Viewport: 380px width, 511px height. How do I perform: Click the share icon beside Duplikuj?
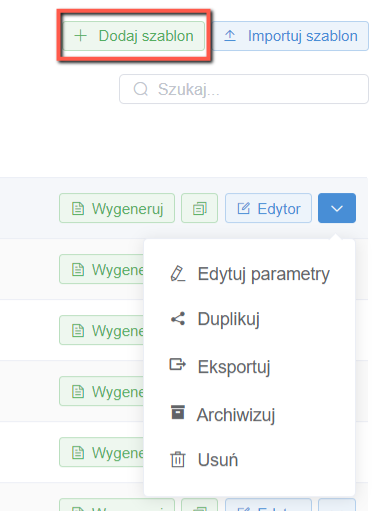click(x=178, y=319)
